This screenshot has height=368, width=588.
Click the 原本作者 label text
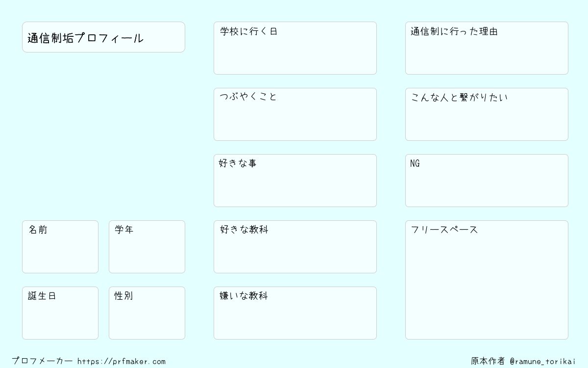pos(488,361)
